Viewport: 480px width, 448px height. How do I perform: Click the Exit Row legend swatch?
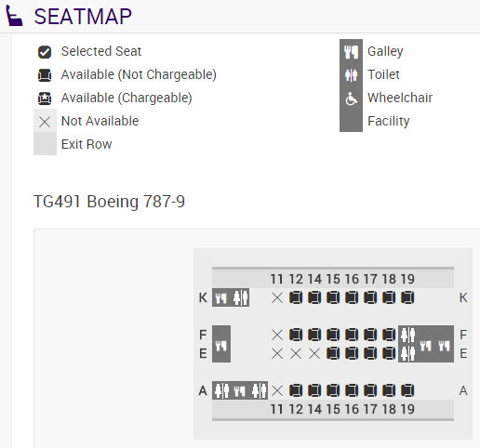click(45, 144)
